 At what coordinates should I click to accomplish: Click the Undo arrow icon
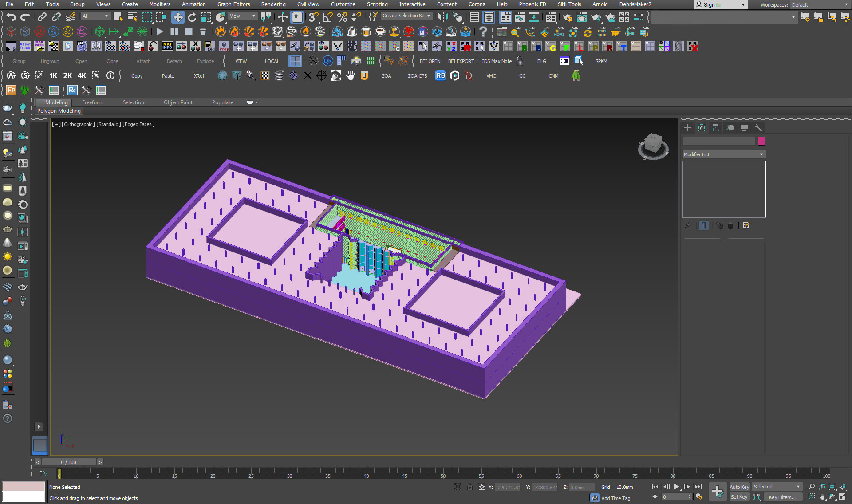click(x=11, y=17)
